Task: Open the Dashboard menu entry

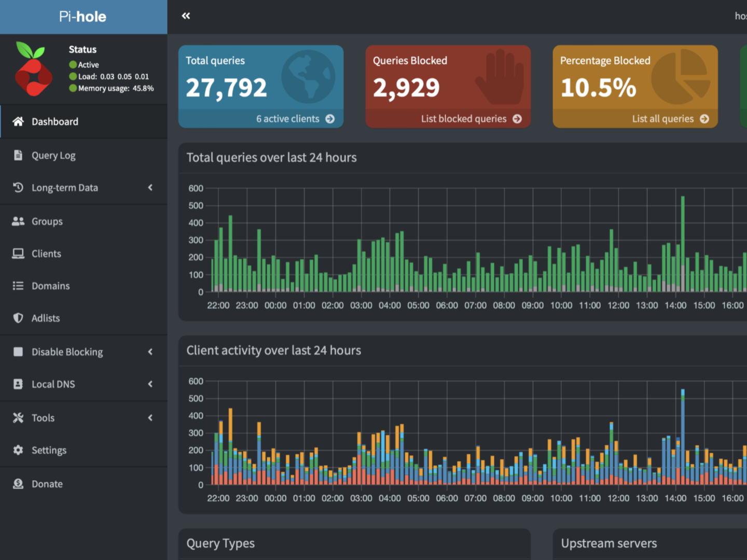Action: click(x=55, y=121)
